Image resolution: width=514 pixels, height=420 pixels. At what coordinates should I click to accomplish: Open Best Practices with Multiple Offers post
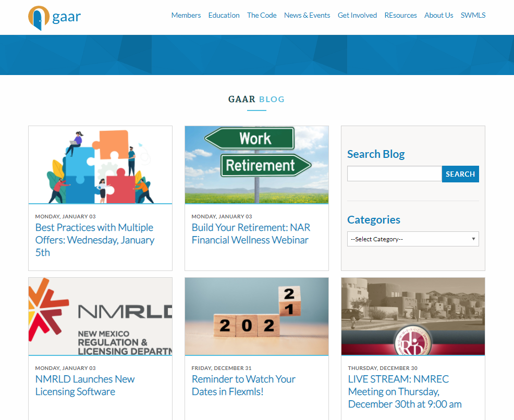[x=95, y=240]
